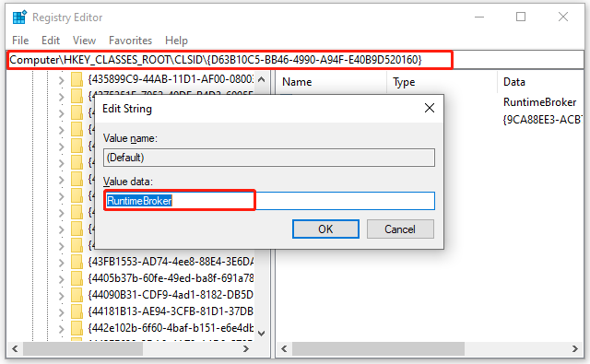Select folder icon of {435899C9-44AB key

tap(77, 79)
